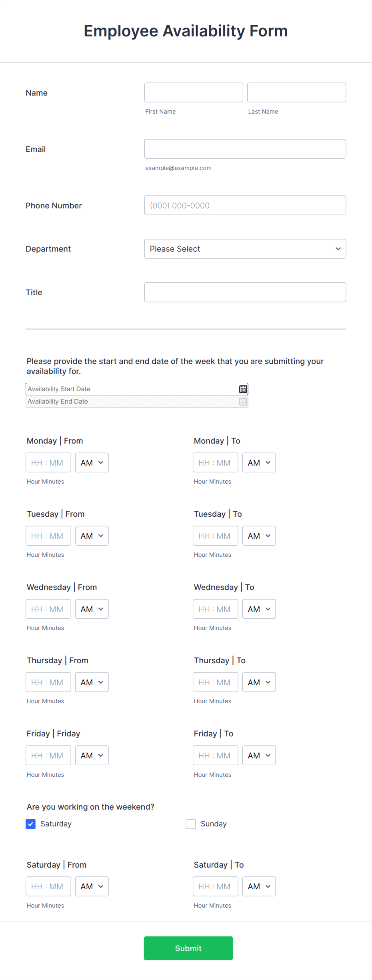Open the Thursday To AM/PM selector
Viewport: 372px width, 980px height.
point(259,682)
